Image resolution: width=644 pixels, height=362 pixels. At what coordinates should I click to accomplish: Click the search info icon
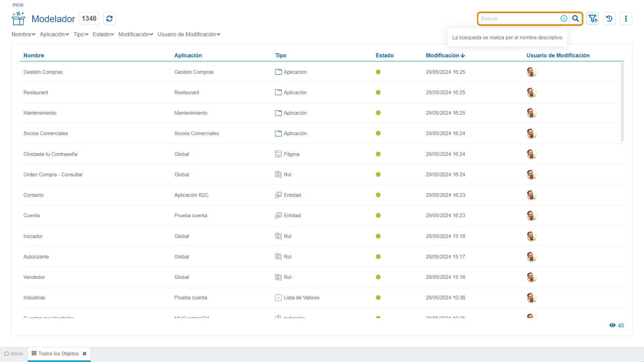(x=564, y=19)
